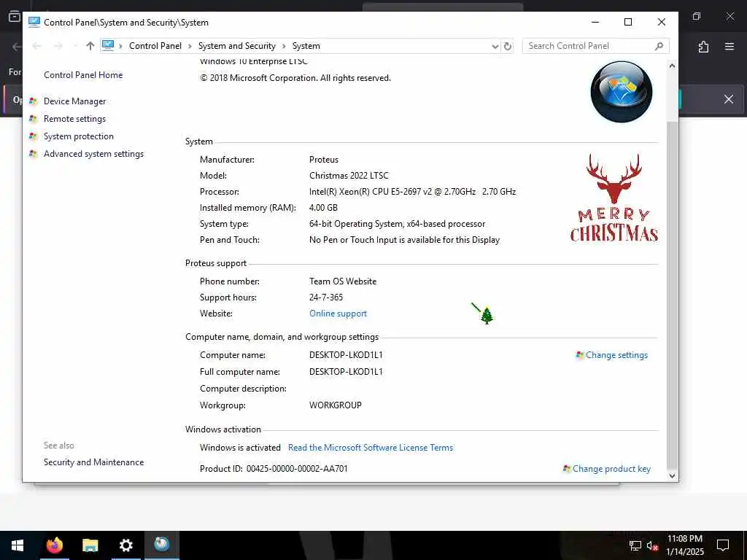
Task: Click the Christmas 2022 LTSC model text
Action: coord(349,175)
